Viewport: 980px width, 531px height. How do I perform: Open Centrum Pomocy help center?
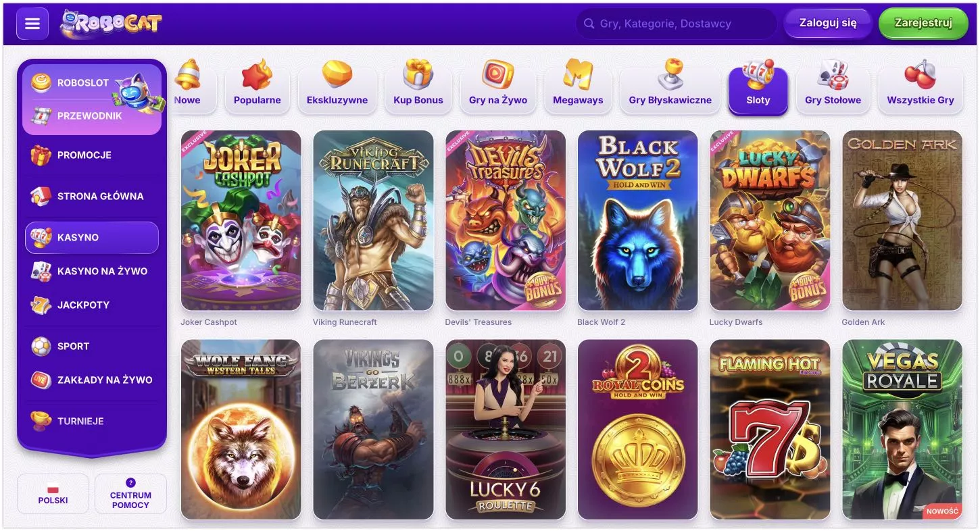point(130,494)
